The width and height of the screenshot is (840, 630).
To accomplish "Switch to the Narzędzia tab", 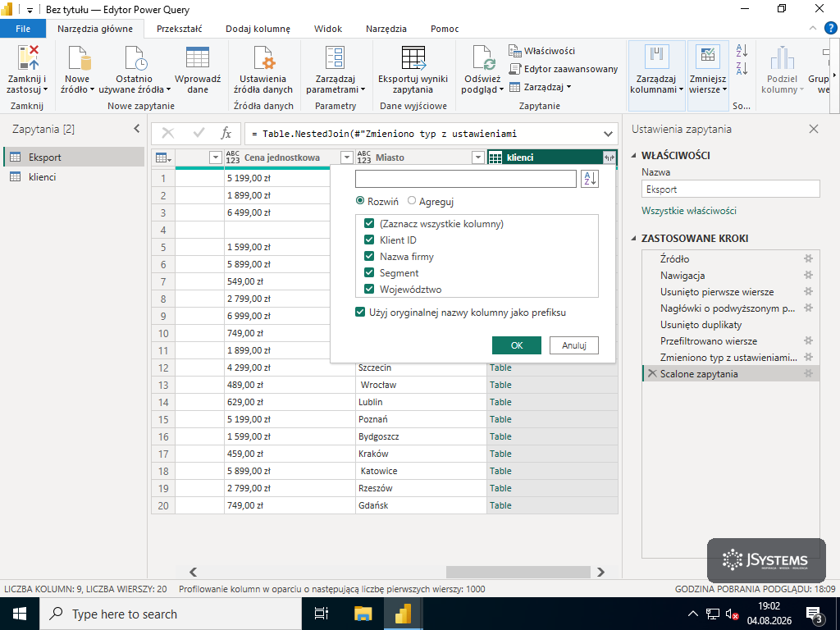I will point(386,29).
